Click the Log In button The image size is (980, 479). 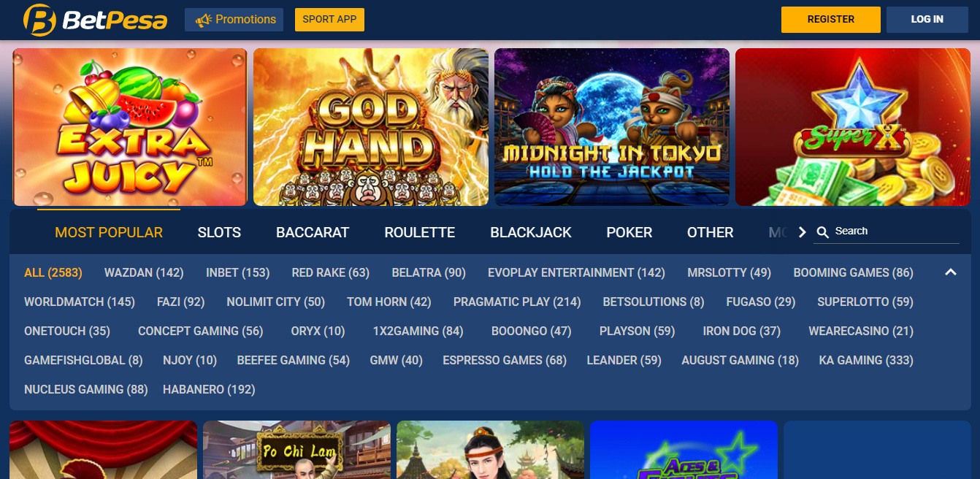pyautogui.click(x=927, y=20)
